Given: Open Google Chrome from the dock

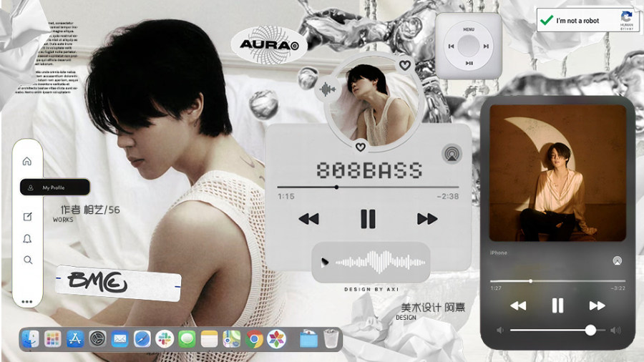Looking at the screenshot, I should click(254, 338).
